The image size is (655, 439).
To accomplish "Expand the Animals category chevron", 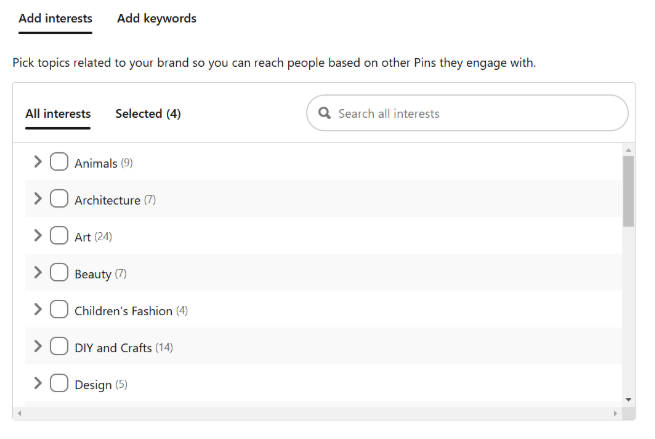I will coord(38,162).
